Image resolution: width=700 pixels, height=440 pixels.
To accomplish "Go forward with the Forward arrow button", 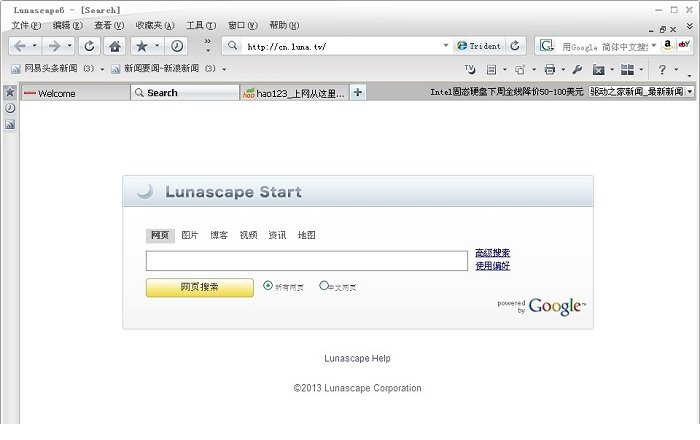I will 54,46.
